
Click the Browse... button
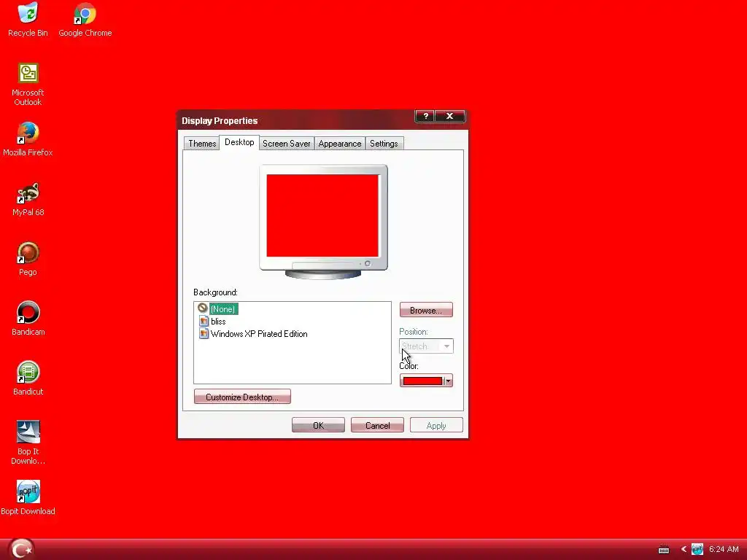[426, 310]
